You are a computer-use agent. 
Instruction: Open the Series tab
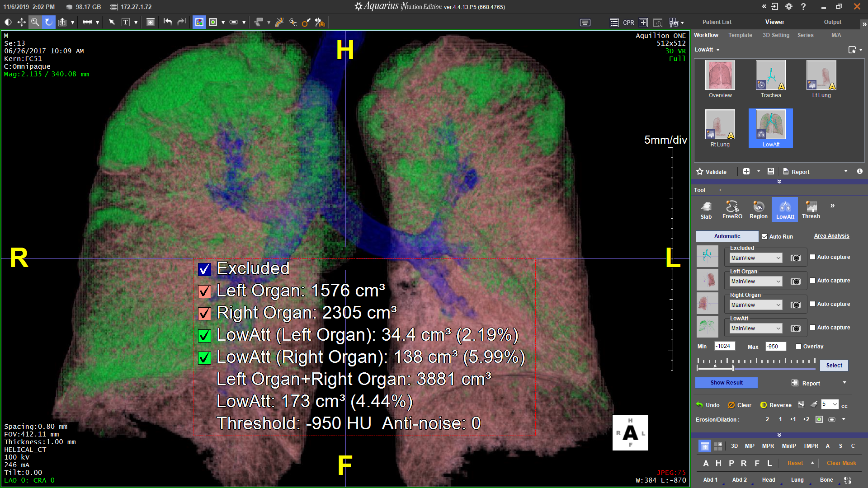805,35
